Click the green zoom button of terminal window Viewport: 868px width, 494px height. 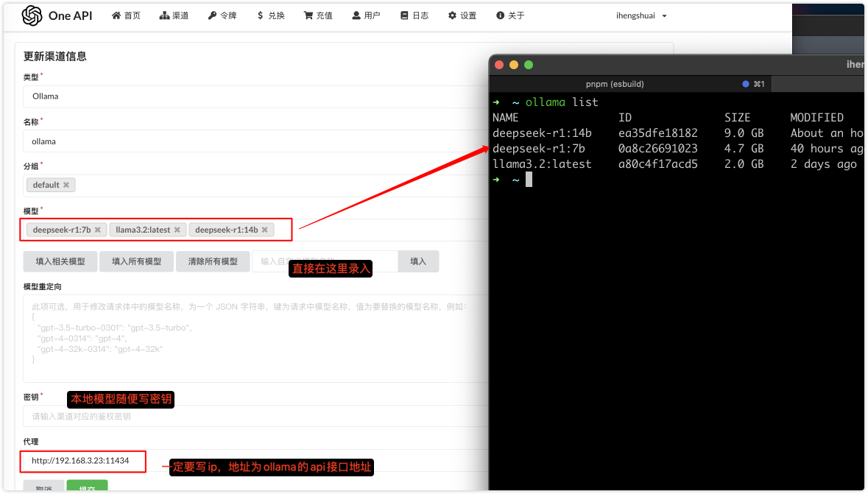coord(529,65)
